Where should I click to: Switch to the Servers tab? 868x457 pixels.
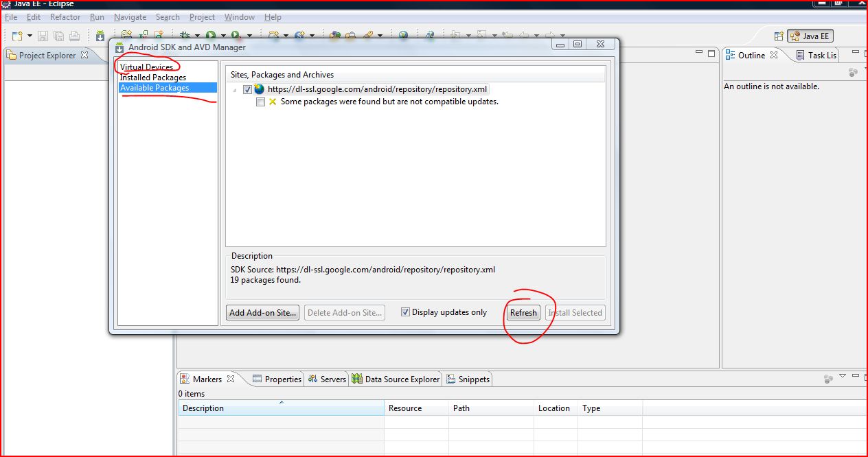pyautogui.click(x=328, y=379)
